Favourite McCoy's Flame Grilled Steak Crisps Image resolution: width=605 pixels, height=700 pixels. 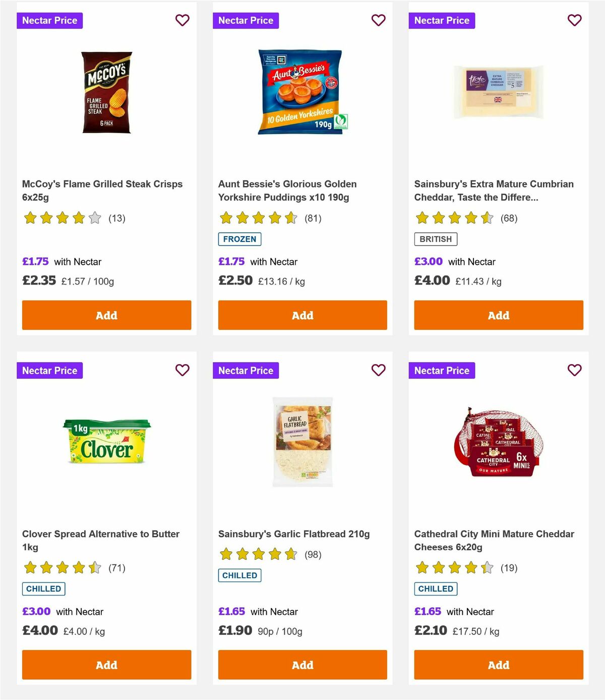coord(183,20)
